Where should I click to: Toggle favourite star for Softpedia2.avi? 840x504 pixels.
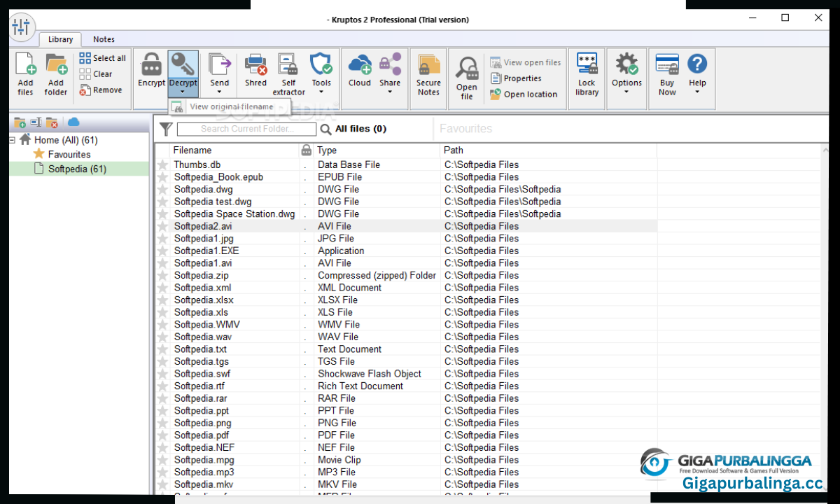pos(163,226)
